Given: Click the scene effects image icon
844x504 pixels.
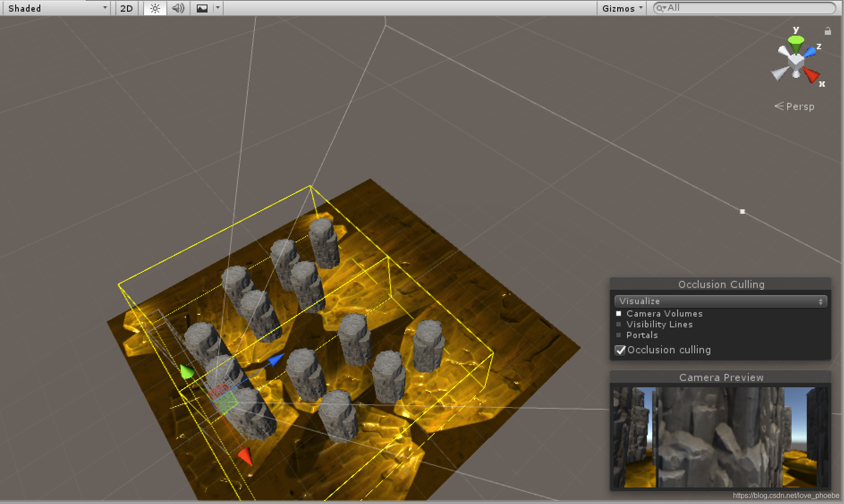Looking at the screenshot, I should (x=202, y=8).
